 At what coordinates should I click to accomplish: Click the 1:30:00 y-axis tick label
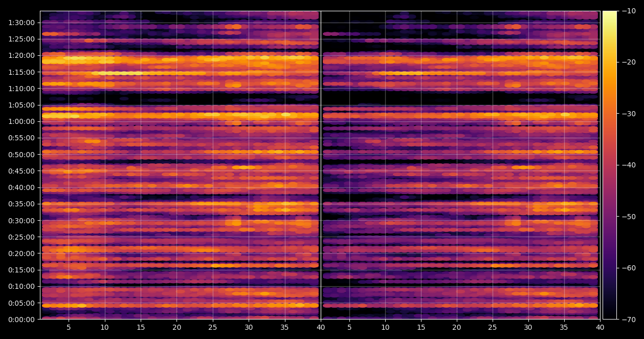click(x=21, y=23)
